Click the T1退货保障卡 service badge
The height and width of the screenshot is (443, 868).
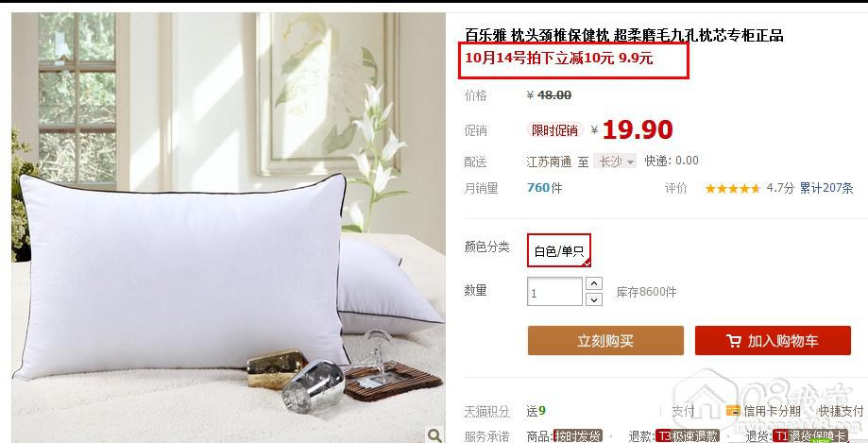tap(809, 435)
